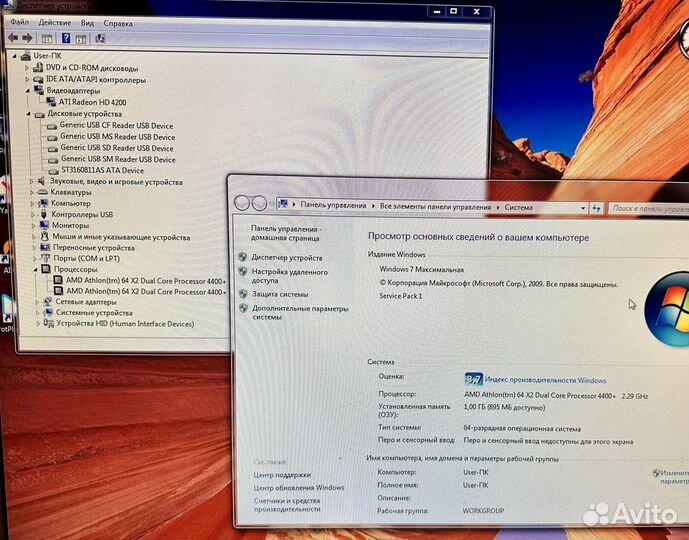Open the Действие menu

(x=55, y=22)
